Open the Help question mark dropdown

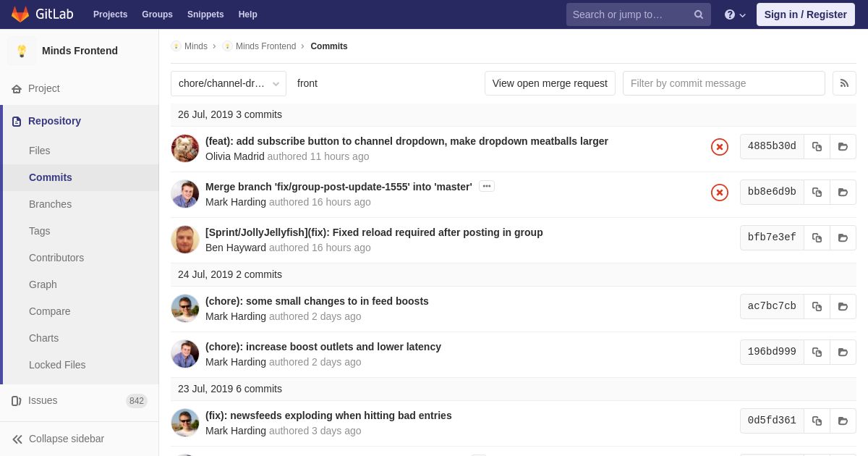(x=735, y=14)
